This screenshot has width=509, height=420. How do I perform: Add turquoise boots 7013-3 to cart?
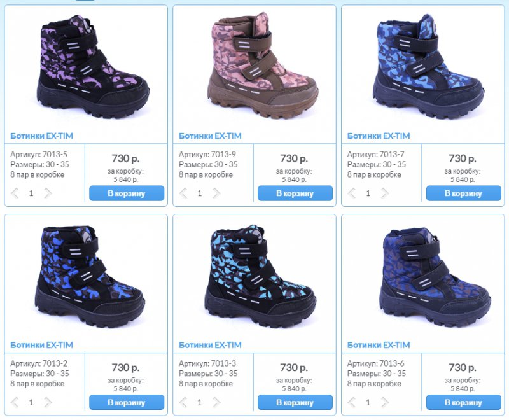pos(295,402)
